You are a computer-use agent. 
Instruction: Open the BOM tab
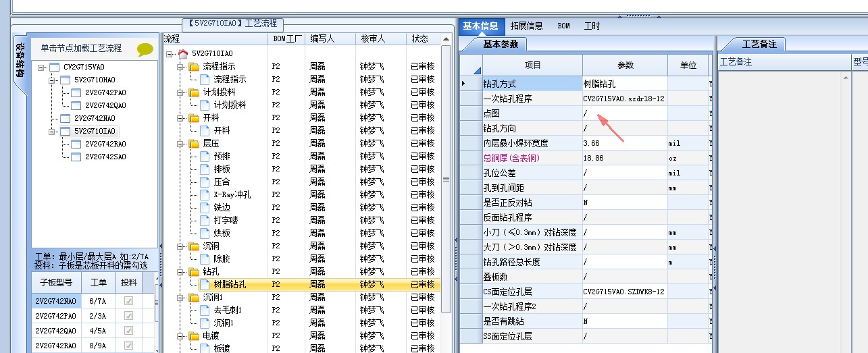[563, 26]
